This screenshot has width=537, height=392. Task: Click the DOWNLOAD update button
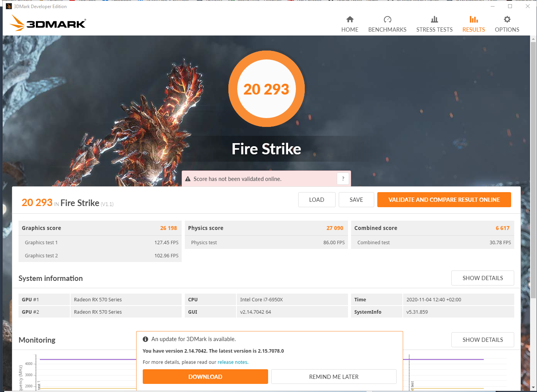coord(205,377)
